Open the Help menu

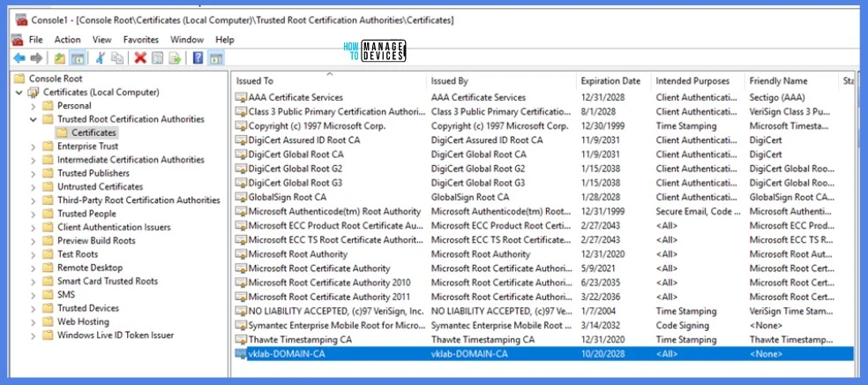click(225, 40)
